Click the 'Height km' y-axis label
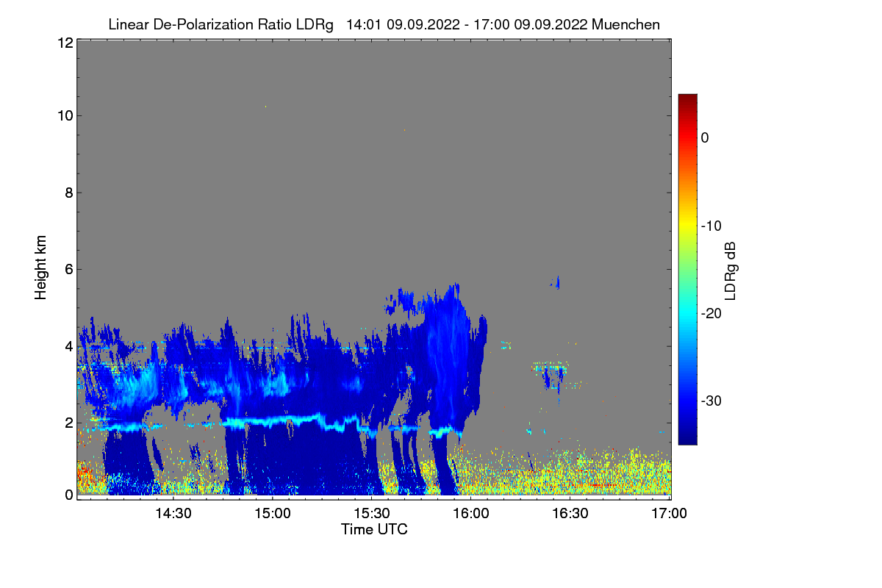 pos(40,267)
